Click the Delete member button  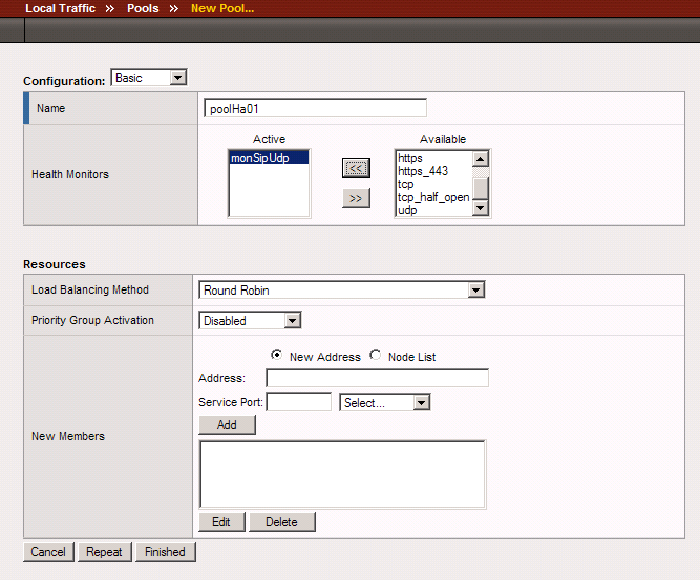281,522
